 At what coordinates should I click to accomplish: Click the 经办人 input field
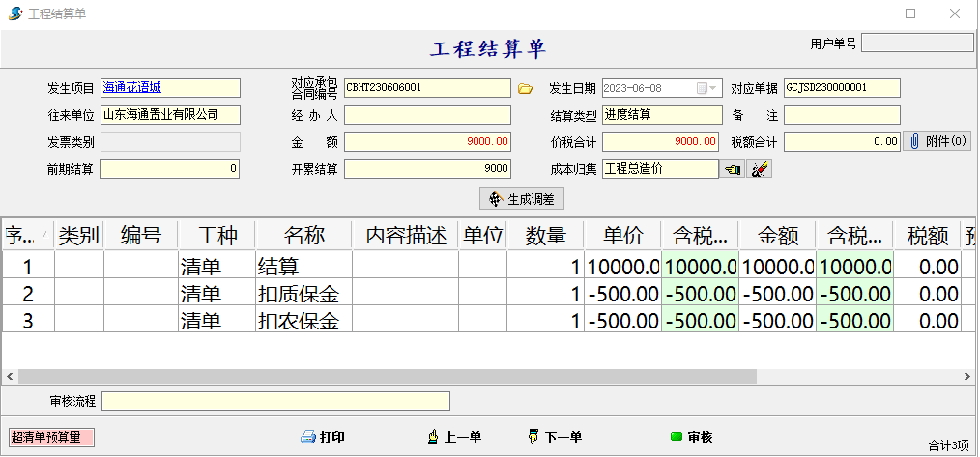click(x=426, y=115)
